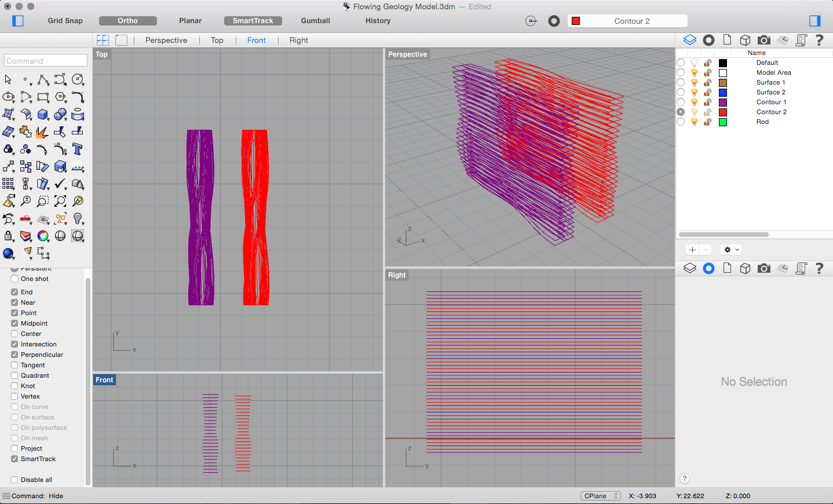Click the Zoom extents tool

pyautogui.click(x=60, y=201)
